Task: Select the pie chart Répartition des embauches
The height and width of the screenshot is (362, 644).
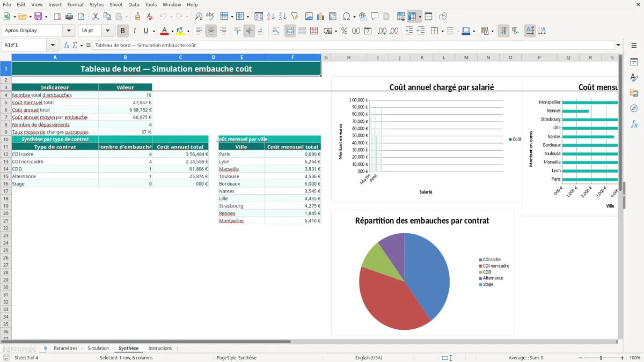Action: click(x=422, y=272)
